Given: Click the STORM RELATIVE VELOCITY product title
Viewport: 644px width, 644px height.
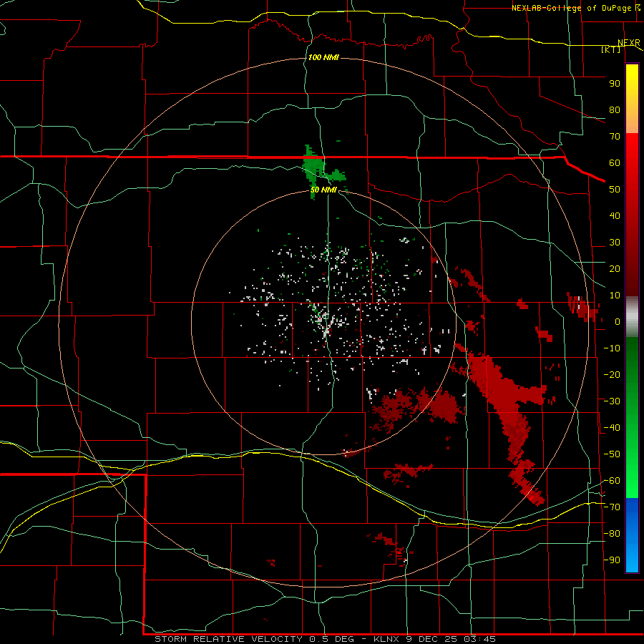Looking at the screenshot, I should (228, 639).
